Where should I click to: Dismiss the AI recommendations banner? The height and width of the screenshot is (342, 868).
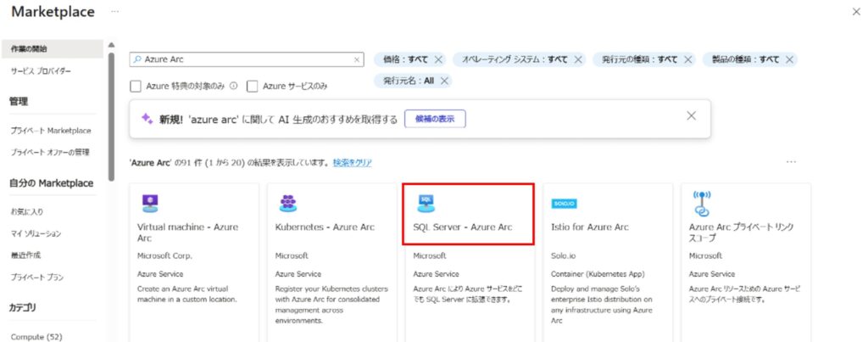[691, 115]
